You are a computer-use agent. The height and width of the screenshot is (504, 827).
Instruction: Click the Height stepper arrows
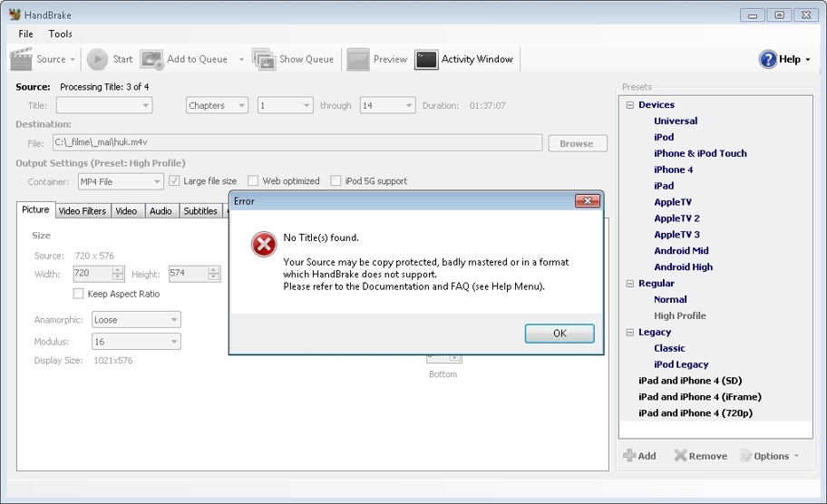click(214, 274)
